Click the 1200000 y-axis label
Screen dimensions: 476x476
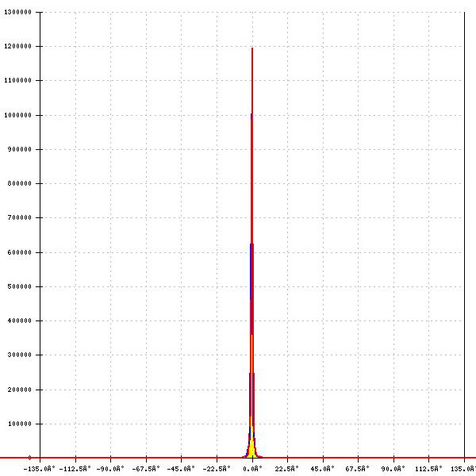point(18,46)
